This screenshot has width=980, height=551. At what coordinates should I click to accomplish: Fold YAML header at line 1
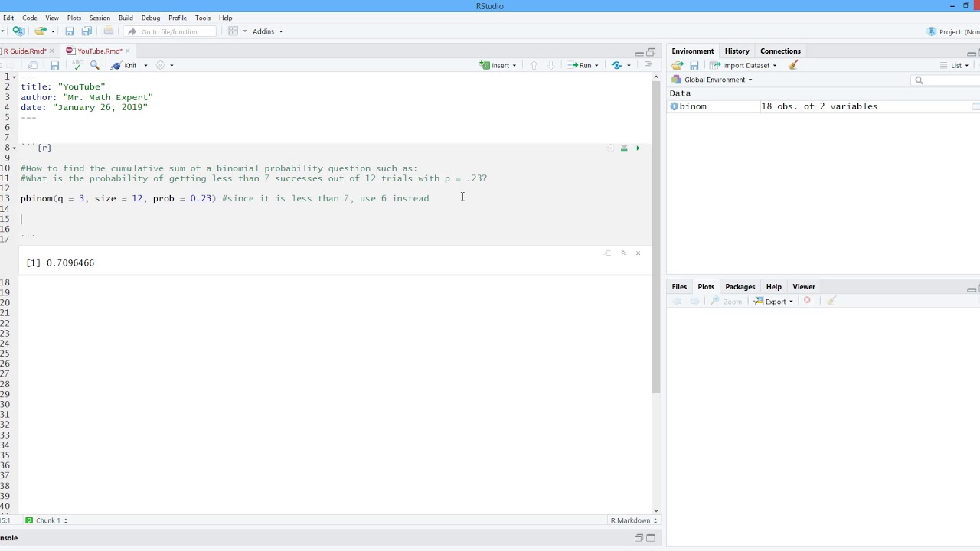coord(15,77)
